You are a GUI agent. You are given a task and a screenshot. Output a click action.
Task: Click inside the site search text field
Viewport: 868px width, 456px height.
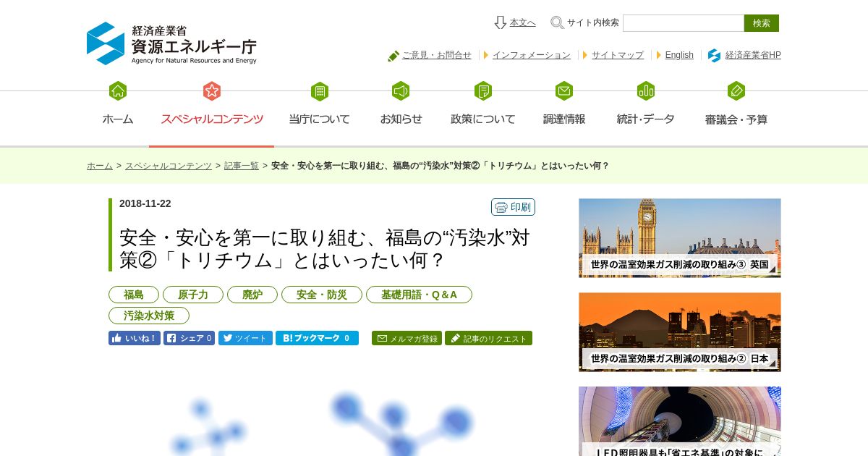coord(684,23)
